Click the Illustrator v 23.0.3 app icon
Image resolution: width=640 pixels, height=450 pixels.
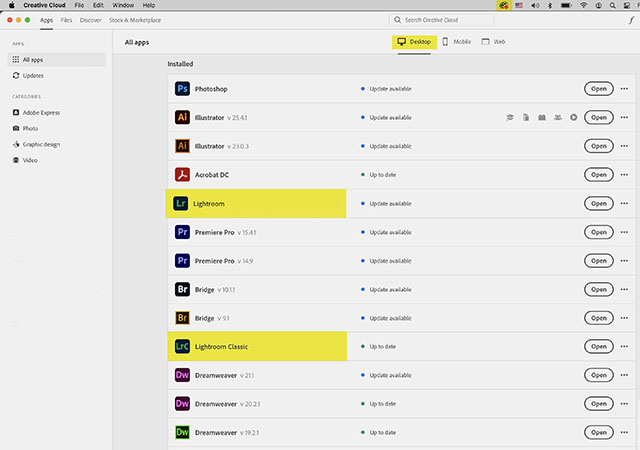pos(182,146)
